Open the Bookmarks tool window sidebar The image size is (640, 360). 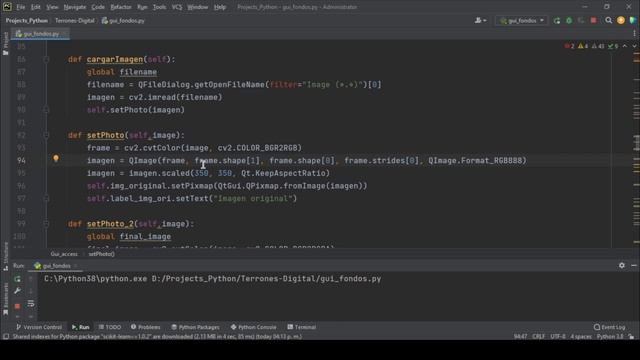[x=5, y=299]
